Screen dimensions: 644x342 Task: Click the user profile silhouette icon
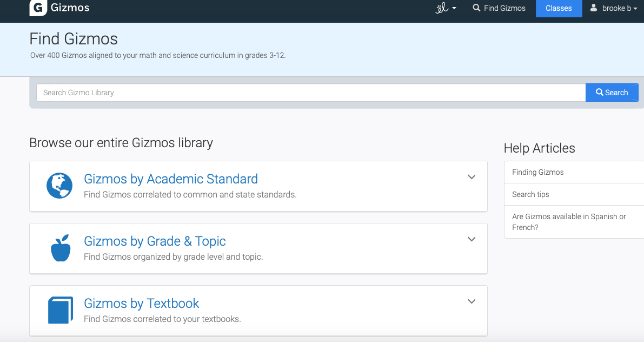(x=594, y=8)
